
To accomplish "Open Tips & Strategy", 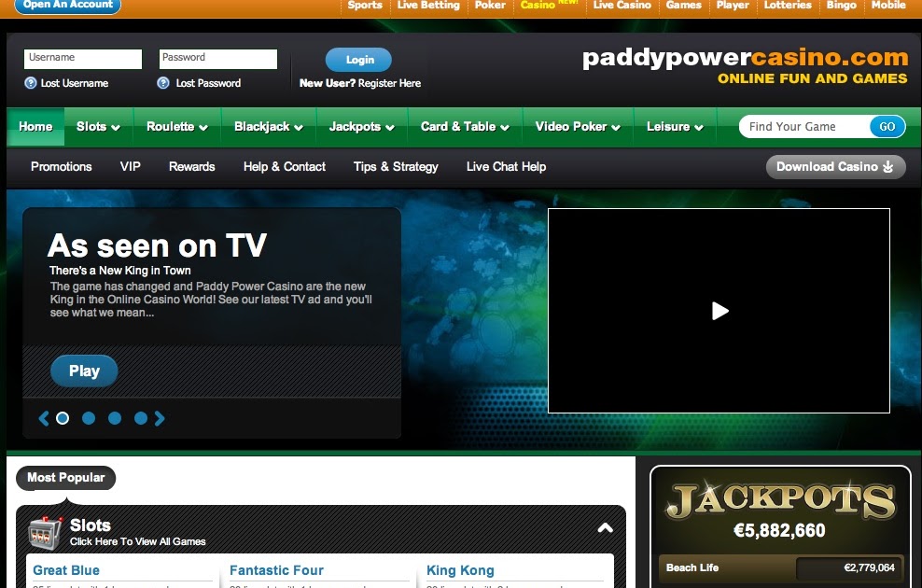I will point(396,167).
